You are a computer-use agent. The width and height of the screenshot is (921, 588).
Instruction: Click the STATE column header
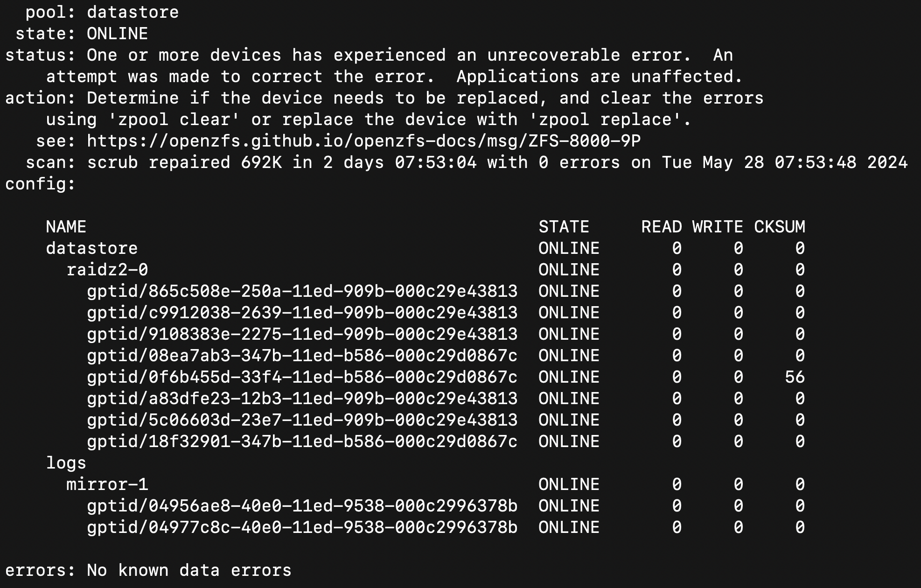[564, 227]
